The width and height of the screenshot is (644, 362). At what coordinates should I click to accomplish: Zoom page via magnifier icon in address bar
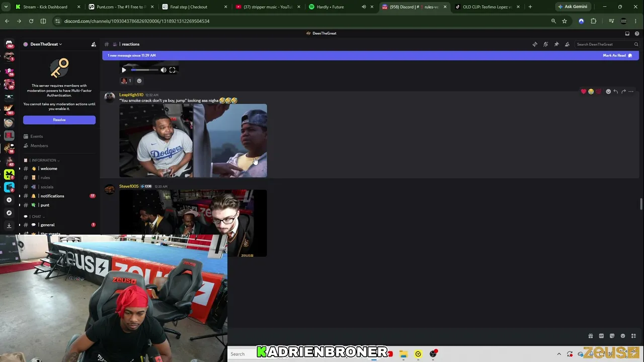coord(553,21)
